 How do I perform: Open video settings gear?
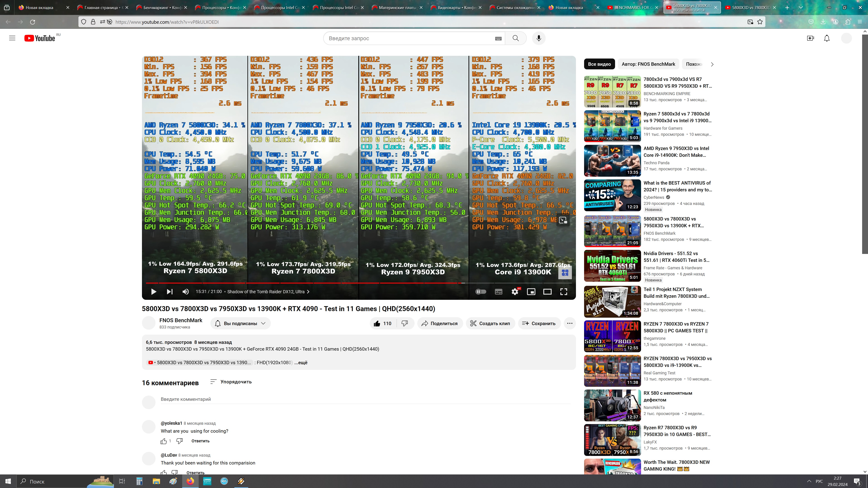point(514,292)
